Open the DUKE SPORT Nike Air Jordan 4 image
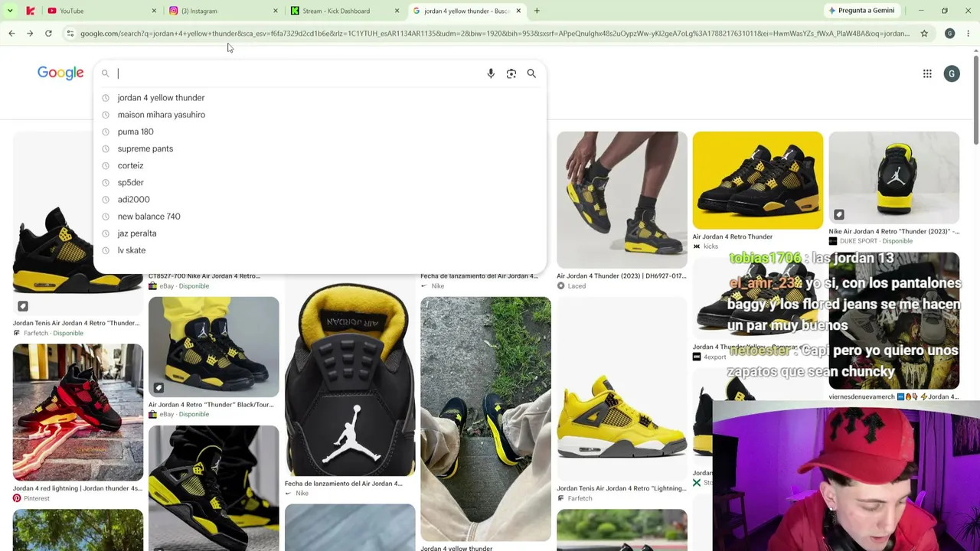Screen dimensions: 980x551 click(893, 178)
